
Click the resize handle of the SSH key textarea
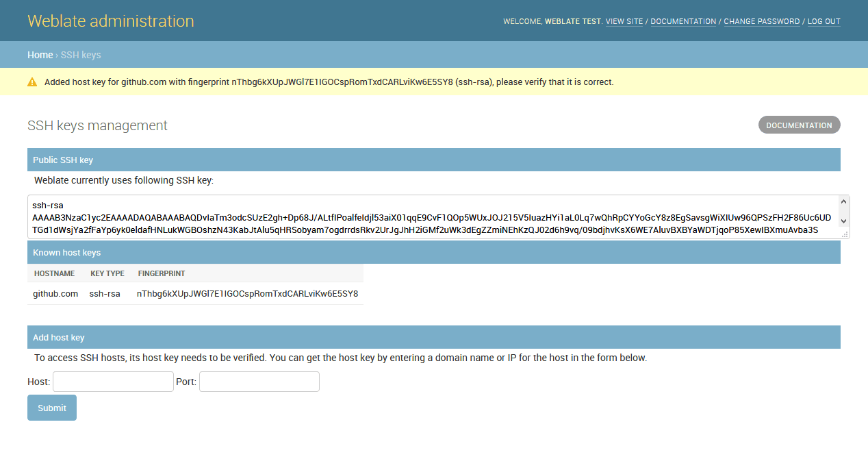pyautogui.click(x=844, y=234)
